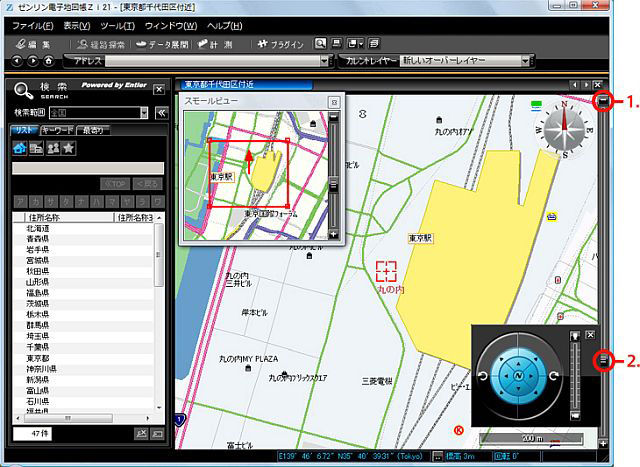Click the rotate-clockwise arrow on navigation pad
640x467 pixels.
(553, 375)
